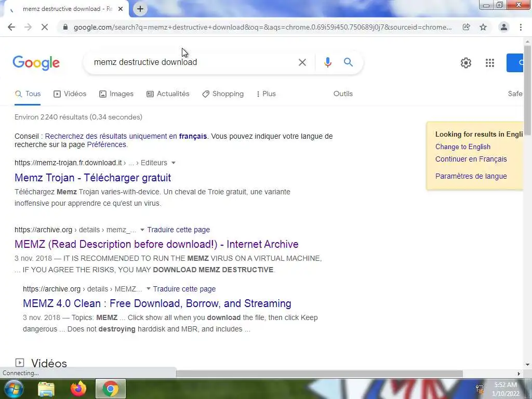Open the Chrome profile menu
The height and width of the screenshot is (399, 532).
(x=504, y=27)
